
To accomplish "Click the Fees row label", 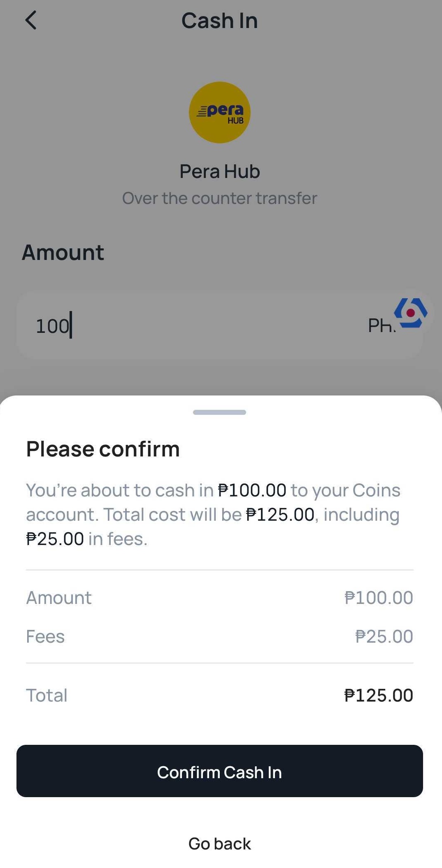I will point(45,636).
